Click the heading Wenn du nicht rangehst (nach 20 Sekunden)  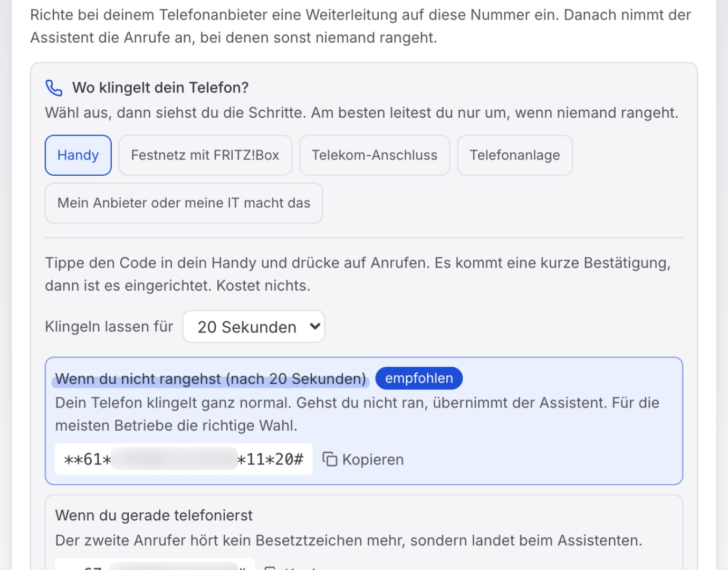tap(210, 378)
